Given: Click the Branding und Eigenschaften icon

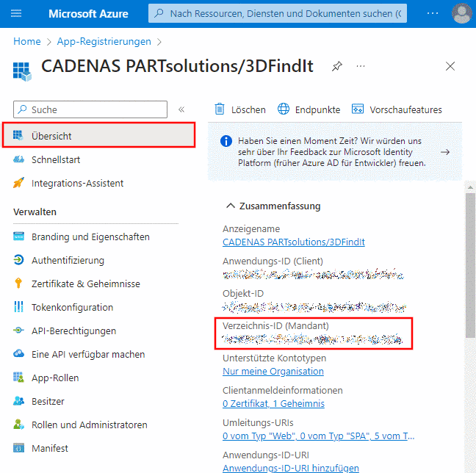Looking at the screenshot, I should [18, 236].
